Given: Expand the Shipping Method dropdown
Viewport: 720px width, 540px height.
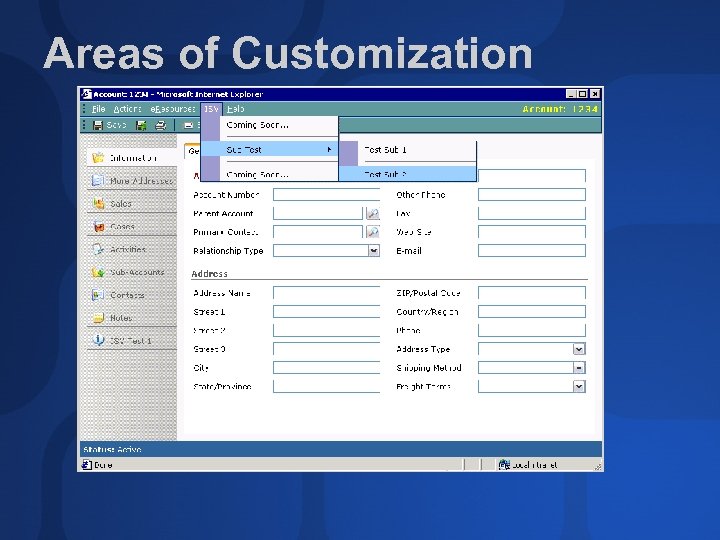Looking at the screenshot, I should (x=579, y=368).
